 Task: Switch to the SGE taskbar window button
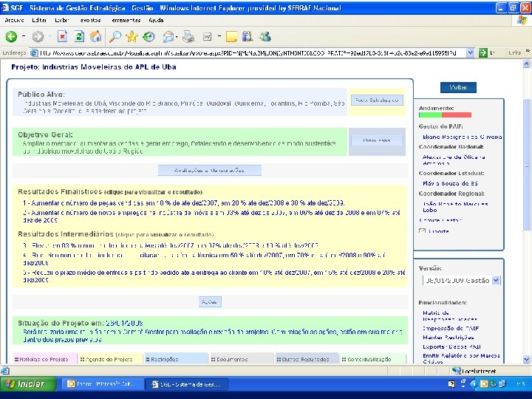pos(186,384)
